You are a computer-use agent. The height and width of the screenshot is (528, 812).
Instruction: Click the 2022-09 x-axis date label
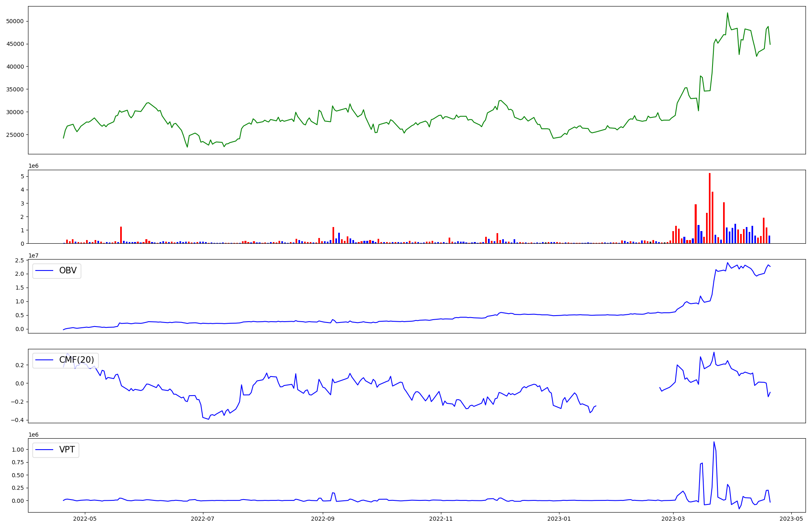(323, 518)
